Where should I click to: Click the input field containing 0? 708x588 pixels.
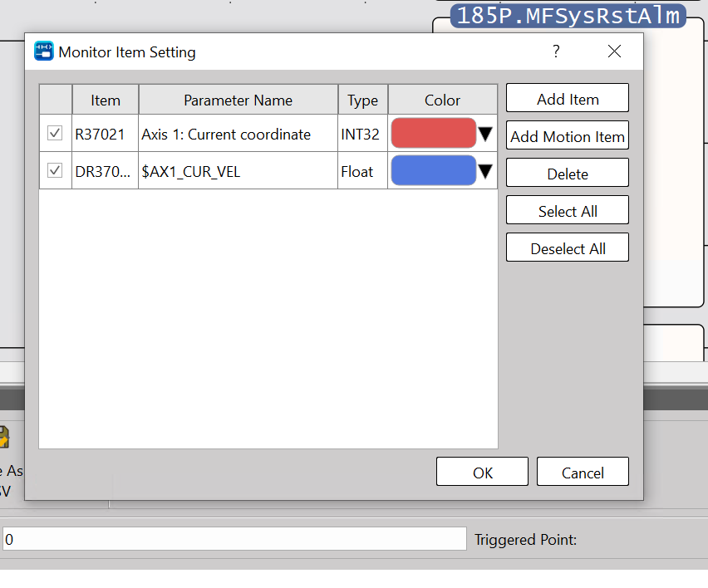click(234, 539)
